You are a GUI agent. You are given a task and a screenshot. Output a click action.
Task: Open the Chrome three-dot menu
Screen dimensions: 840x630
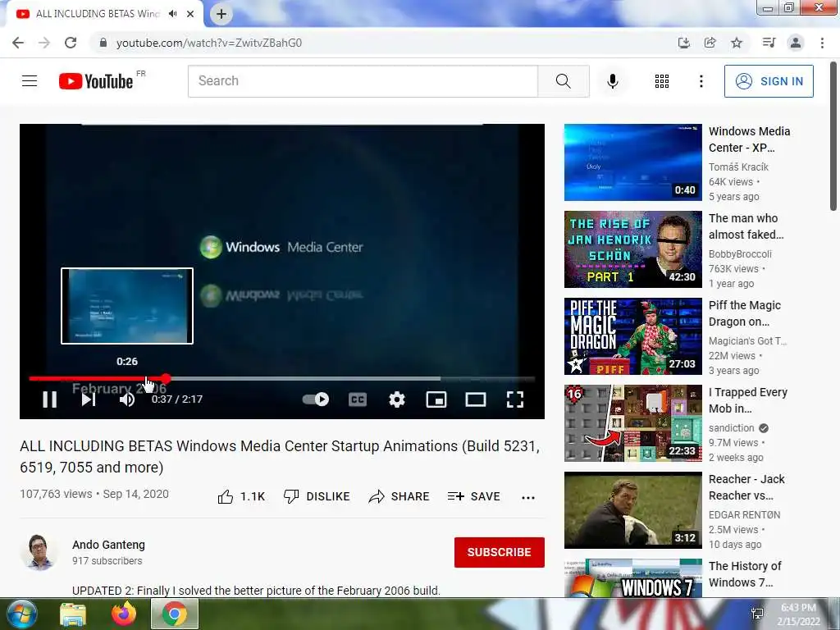pyautogui.click(x=822, y=43)
